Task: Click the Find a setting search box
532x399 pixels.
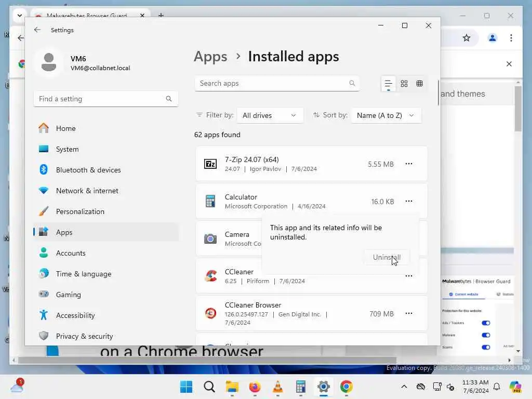Action: (x=105, y=99)
